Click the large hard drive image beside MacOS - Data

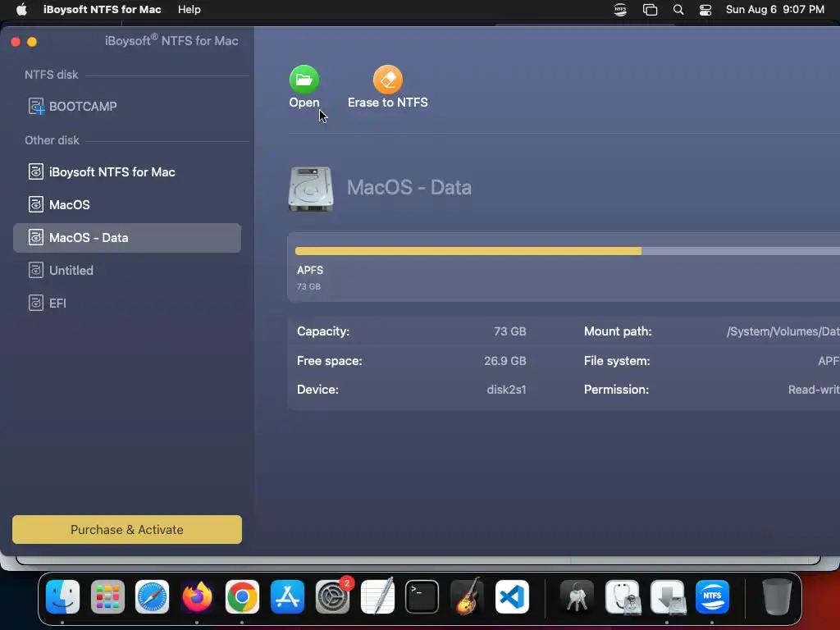[x=311, y=189]
